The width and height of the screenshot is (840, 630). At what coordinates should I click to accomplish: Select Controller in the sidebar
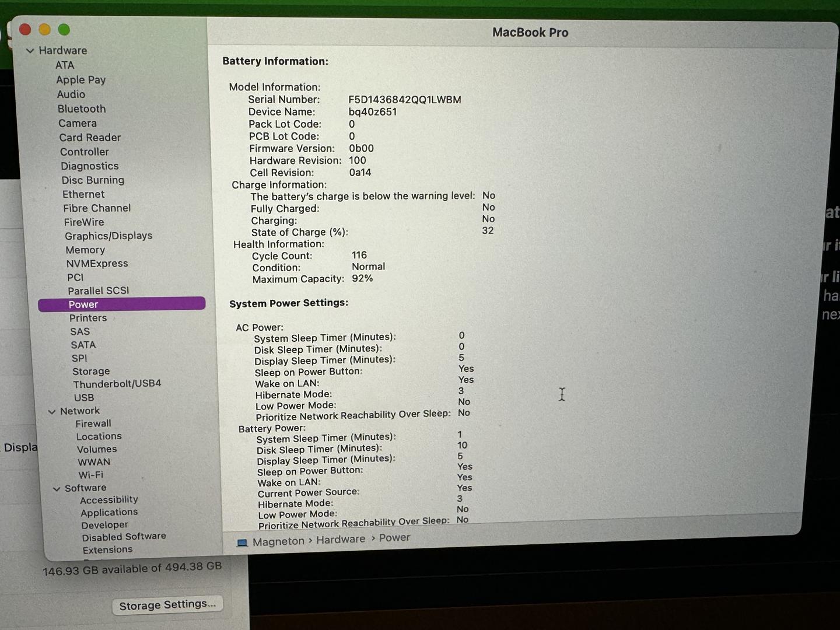coord(85,152)
